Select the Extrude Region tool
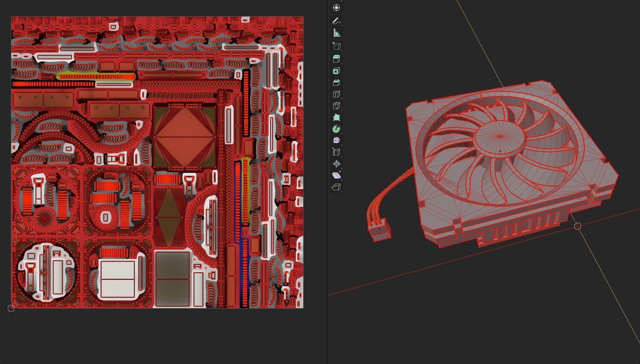The height and width of the screenshot is (364, 640). point(336,59)
